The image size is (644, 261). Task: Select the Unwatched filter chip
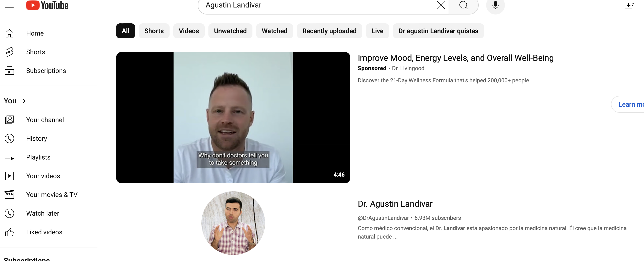tap(230, 31)
